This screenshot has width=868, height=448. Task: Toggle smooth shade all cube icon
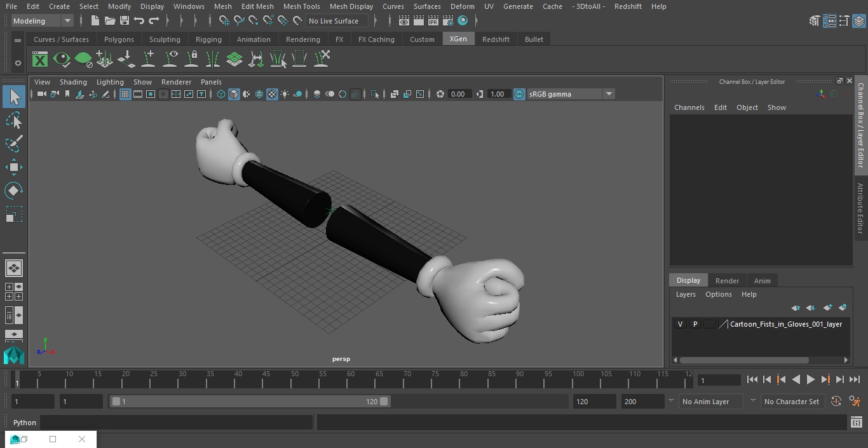click(234, 94)
